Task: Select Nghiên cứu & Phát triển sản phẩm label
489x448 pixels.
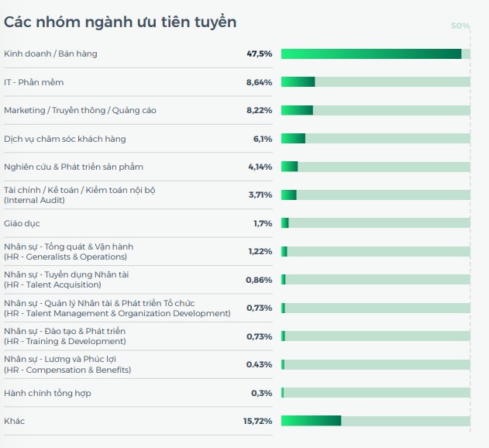Action: (73, 167)
